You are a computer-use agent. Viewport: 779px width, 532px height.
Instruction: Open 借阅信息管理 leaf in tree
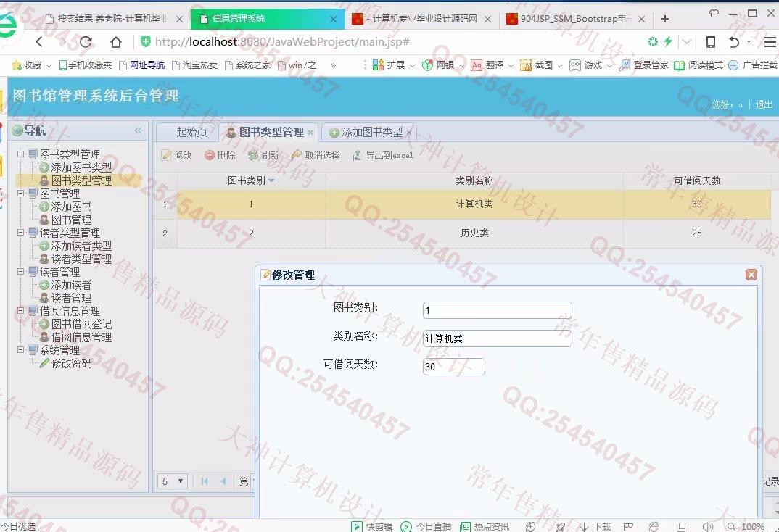[x=81, y=337]
